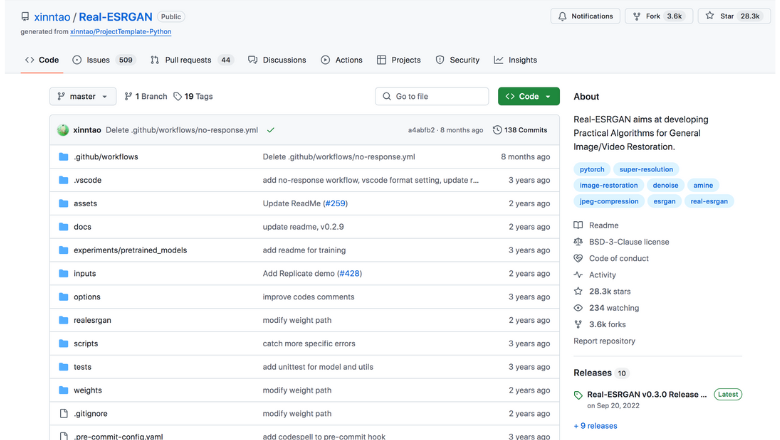Switch to the Pull requests tab
This screenshot has height=440, width=780.
click(190, 60)
